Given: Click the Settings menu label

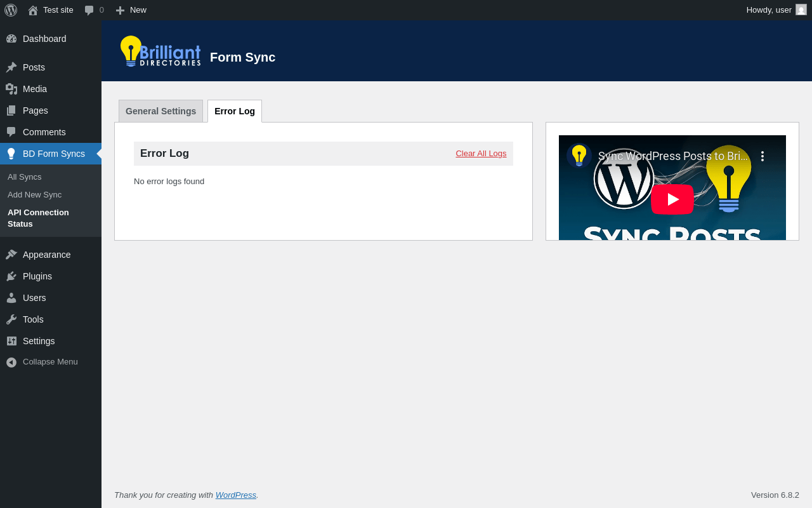Looking at the screenshot, I should click(x=39, y=341).
